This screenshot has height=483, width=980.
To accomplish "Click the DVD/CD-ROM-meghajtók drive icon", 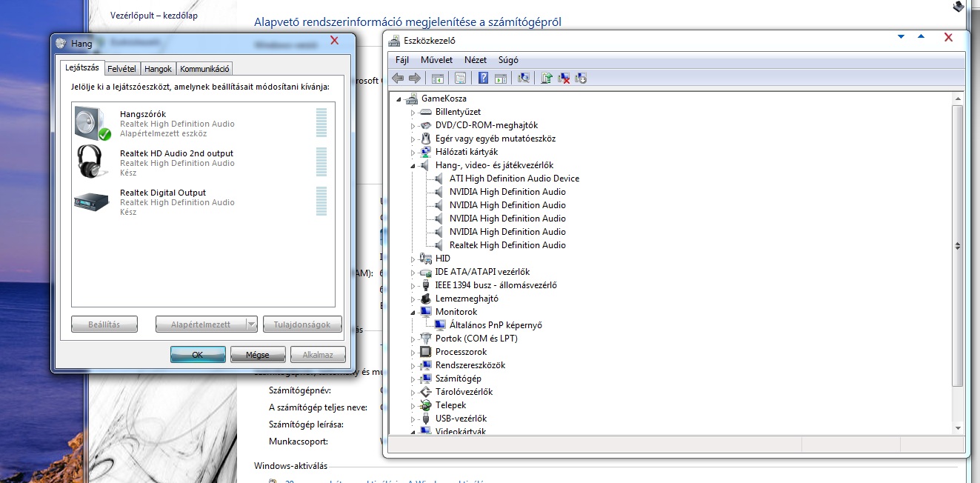I will (x=425, y=125).
